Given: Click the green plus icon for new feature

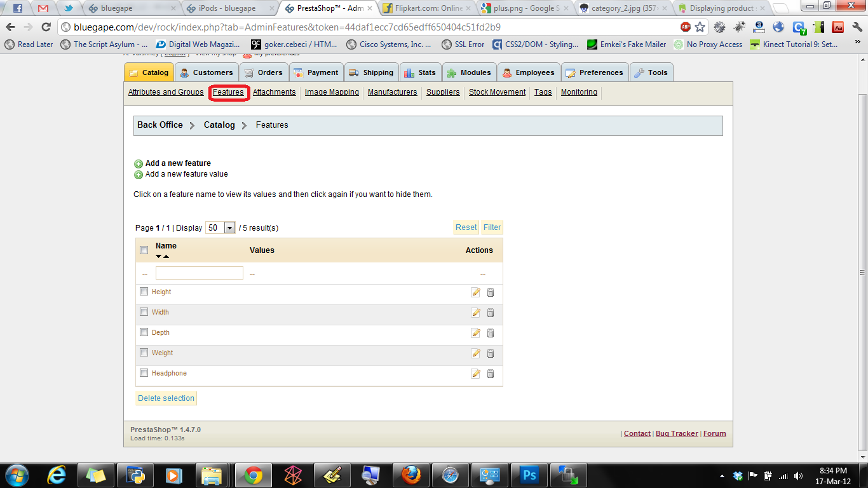Looking at the screenshot, I should point(139,164).
